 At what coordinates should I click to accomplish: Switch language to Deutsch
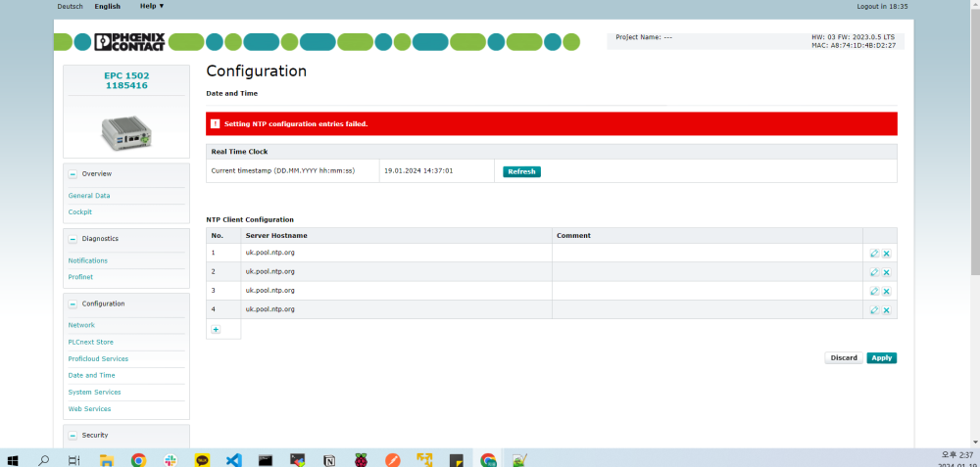[70, 6]
